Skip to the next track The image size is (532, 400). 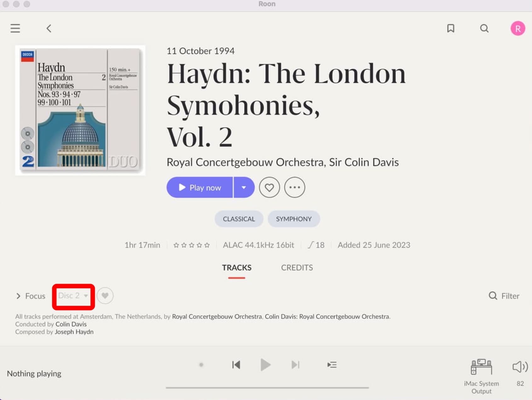tap(295, 365)
